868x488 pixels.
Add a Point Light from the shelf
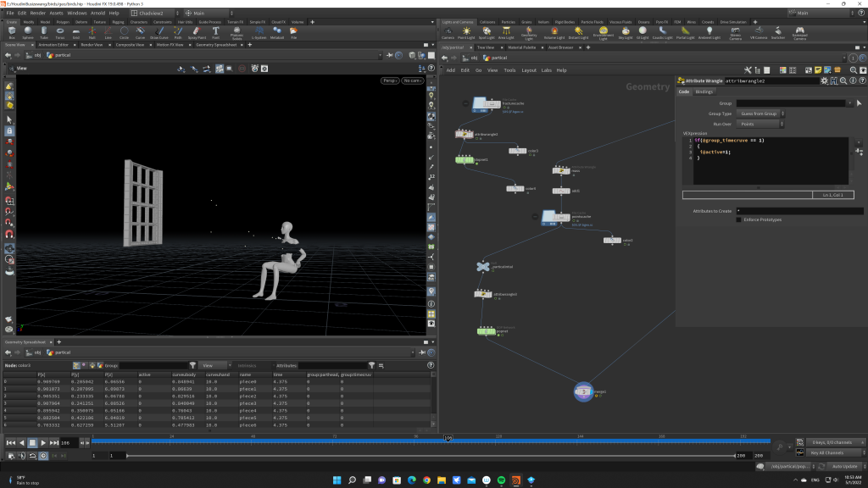click(466, 32)
